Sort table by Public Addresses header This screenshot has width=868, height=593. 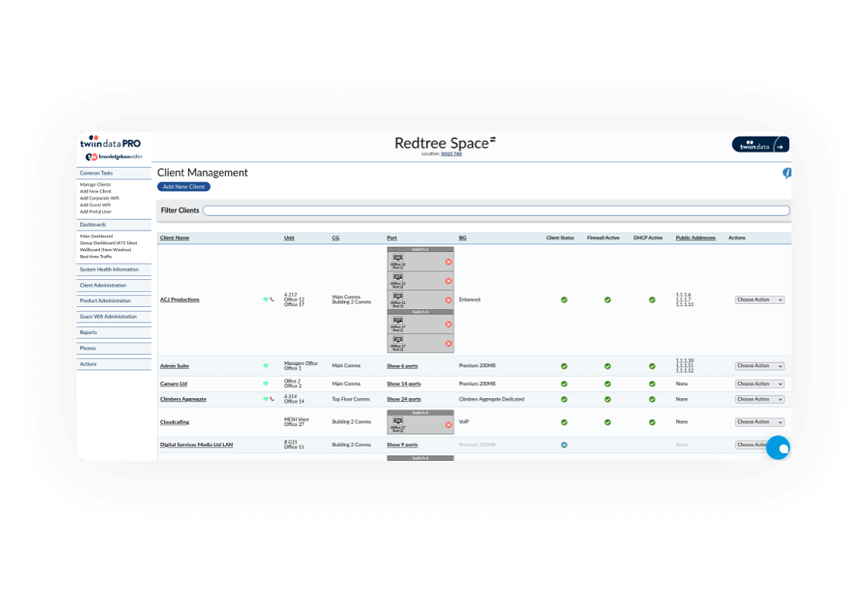695,238
